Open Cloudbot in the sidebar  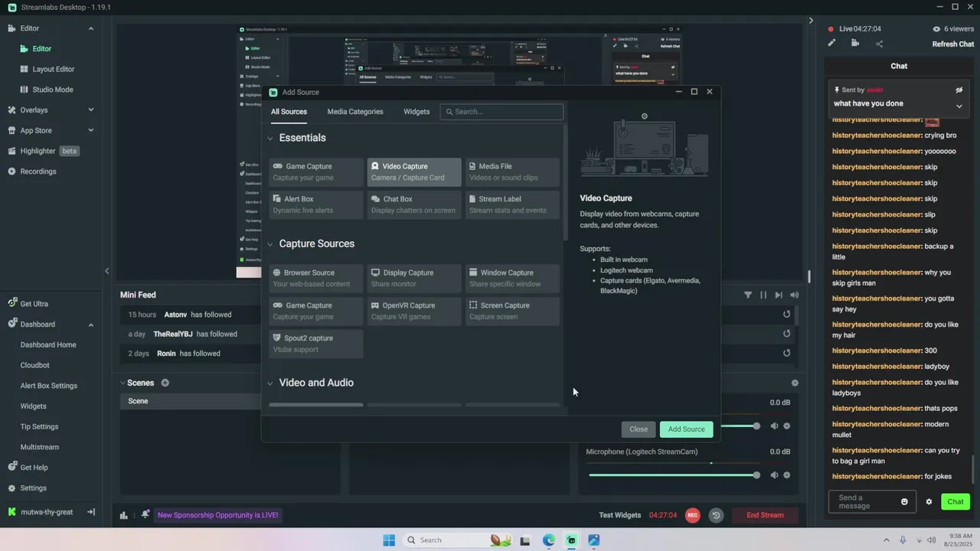tap(34, 365)
